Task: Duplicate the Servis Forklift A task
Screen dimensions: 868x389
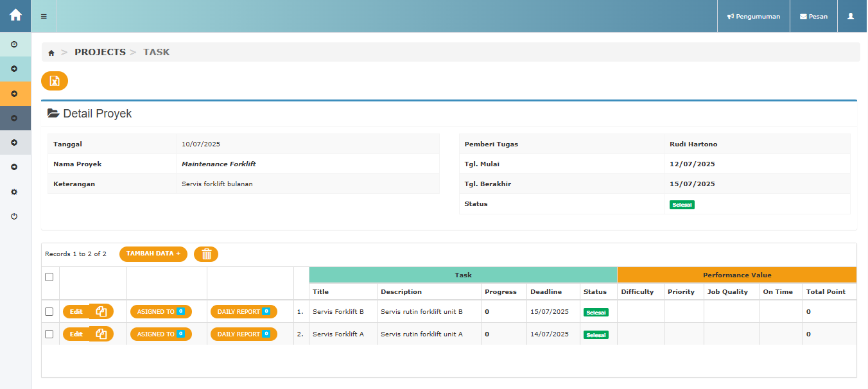Action: [101, 334]
